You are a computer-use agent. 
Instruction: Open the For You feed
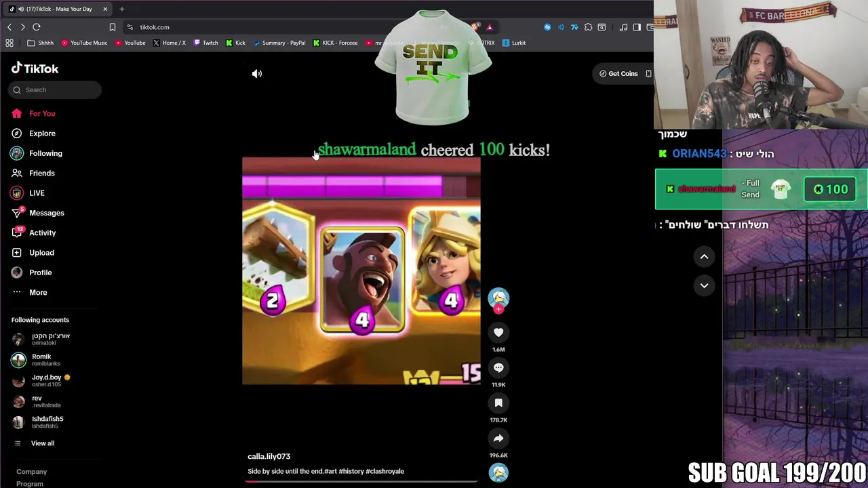(42, 113)
